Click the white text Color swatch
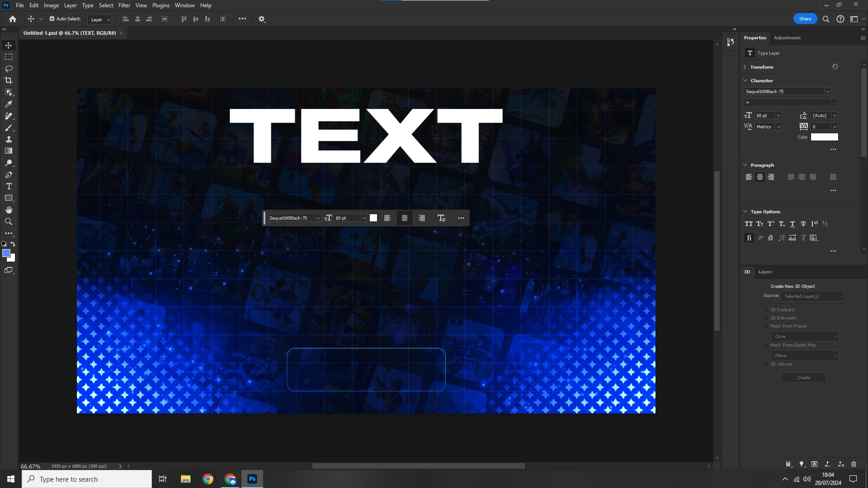Viewport: 868px width, 488px height. click(824, 137)
